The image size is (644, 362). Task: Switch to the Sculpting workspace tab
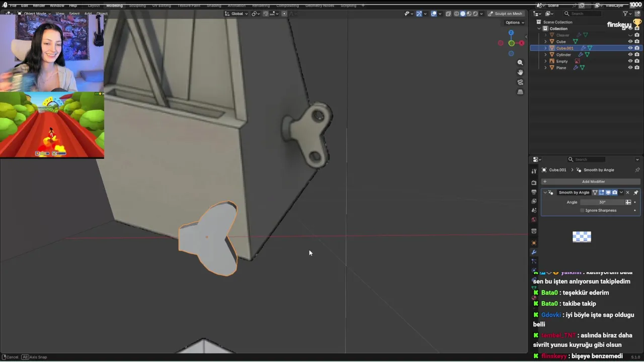pyautogui.click(x=137, y=5)
